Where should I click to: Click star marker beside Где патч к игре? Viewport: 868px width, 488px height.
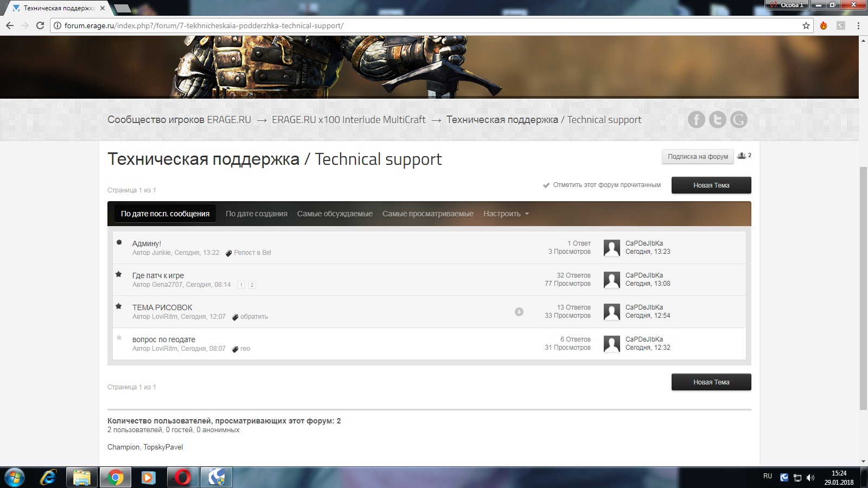click(x=119, y=274)
